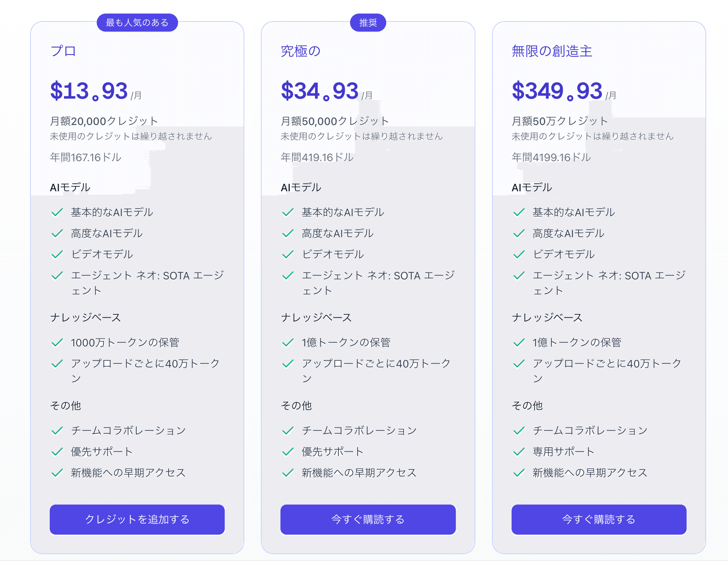This screenshot has height=561, width=728.
Task: Click checkmark next to 専用サポート
Action: click(519, 451)
